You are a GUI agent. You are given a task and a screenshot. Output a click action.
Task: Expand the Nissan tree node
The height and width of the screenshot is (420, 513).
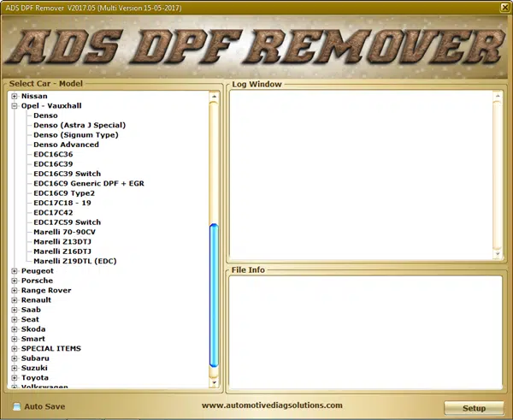(15, 96)
